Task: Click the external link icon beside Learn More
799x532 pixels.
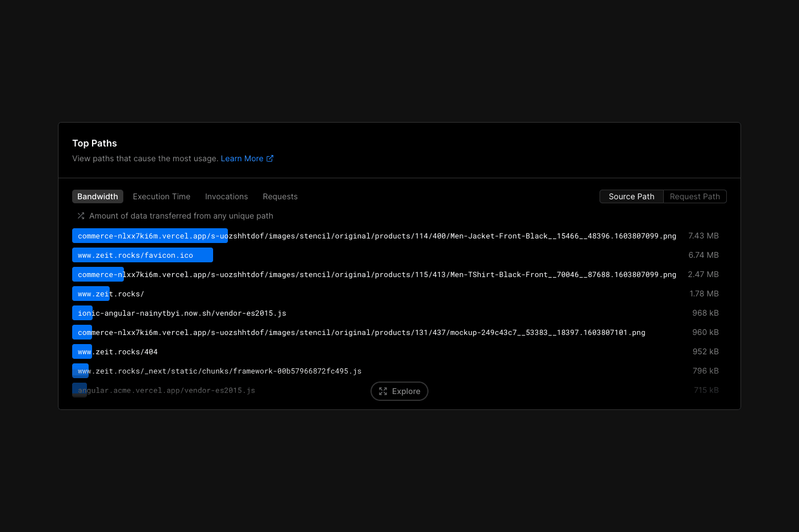Action: click(x=270, y=159)
